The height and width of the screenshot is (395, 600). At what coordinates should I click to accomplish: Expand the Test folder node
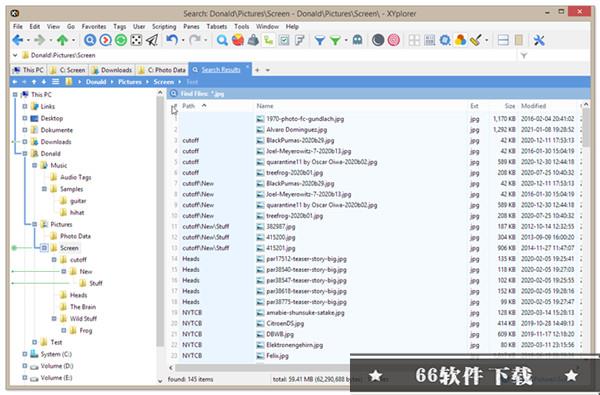click(x=34, y=342)
